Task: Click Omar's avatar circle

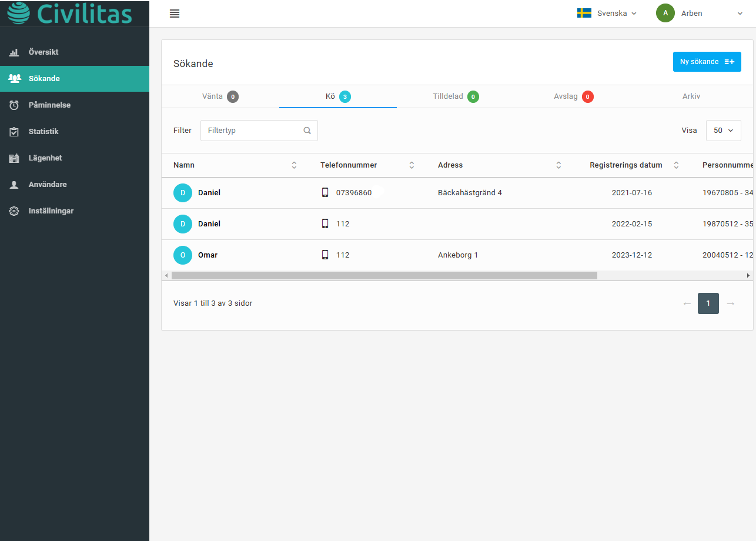Action: [183, 255]
